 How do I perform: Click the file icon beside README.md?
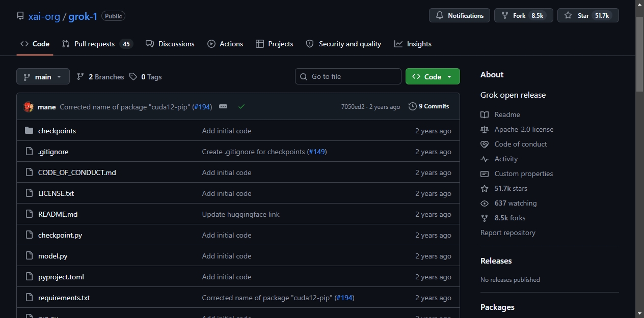(29, 214)
